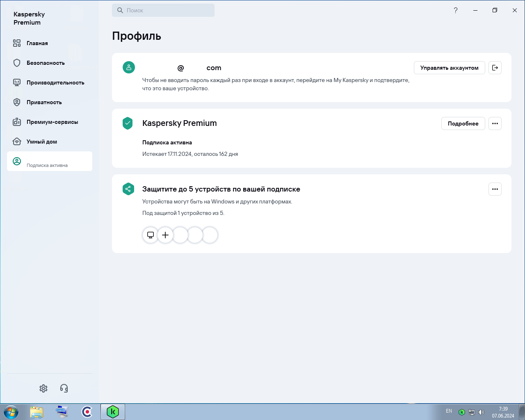
Task: Click the text Под защитой 1 устройство из 5
Action: 183,213
